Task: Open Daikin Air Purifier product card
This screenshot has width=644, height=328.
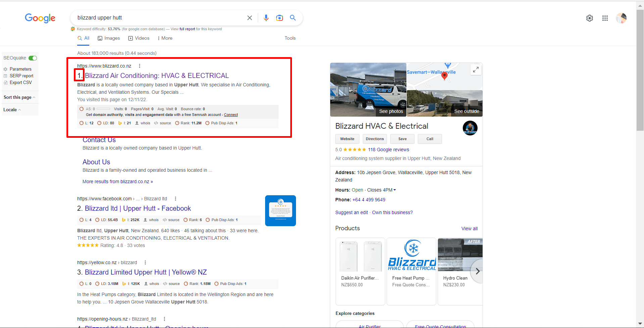Action: pyautogui.click(x=360, y=272)
